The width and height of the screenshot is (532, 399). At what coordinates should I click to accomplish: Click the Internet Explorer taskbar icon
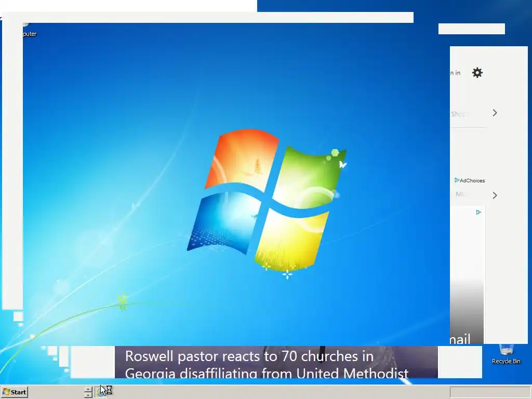tap(100, 392)
